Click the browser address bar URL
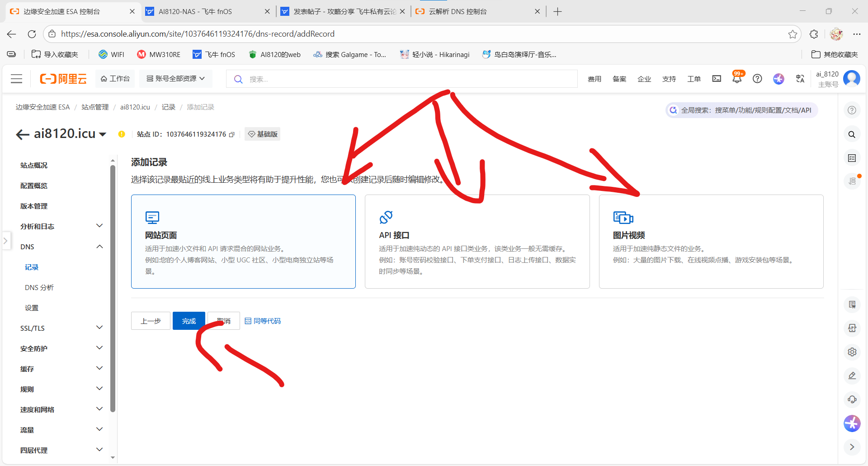 (198, 34)
